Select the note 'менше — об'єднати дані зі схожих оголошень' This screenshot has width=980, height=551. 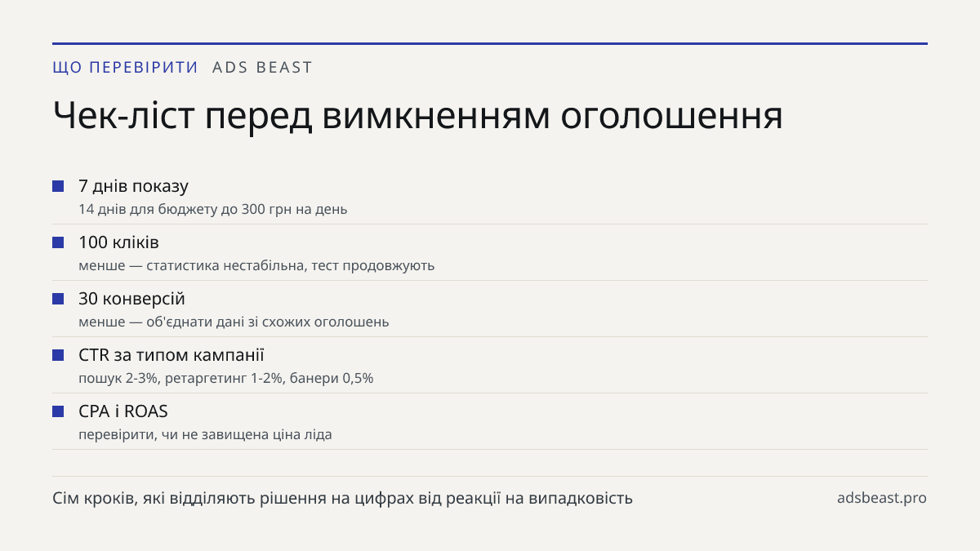tap(234, 322)
